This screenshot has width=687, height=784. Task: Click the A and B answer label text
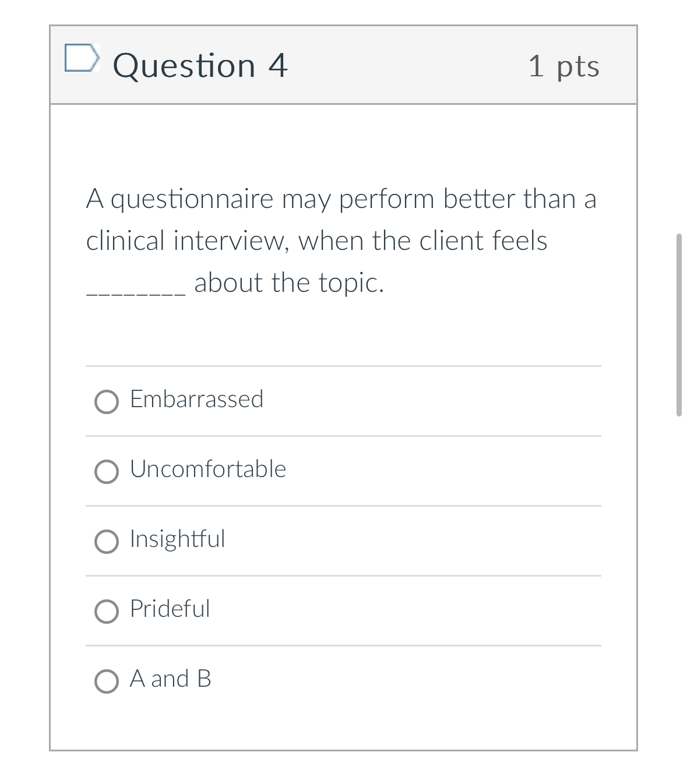pos(171,679)
